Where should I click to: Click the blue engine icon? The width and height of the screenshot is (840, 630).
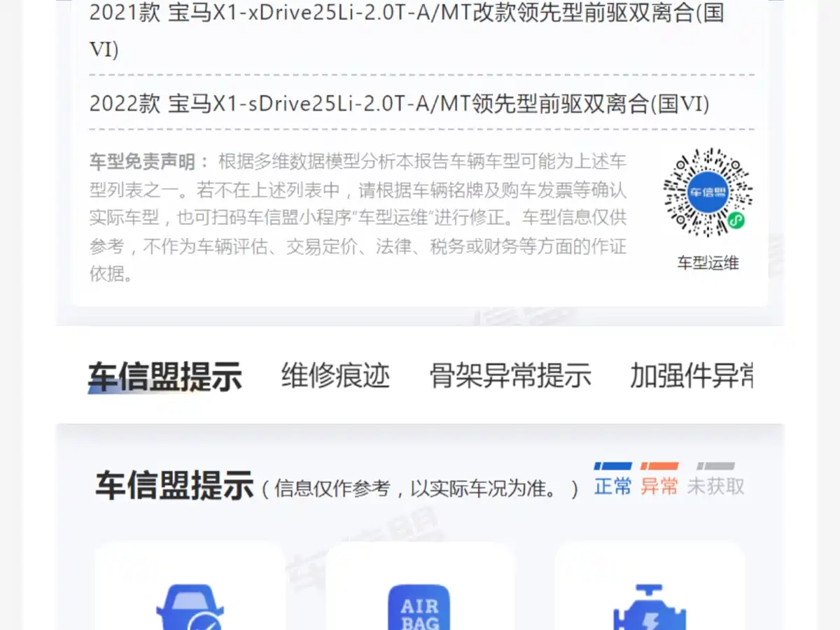[650, 608]
